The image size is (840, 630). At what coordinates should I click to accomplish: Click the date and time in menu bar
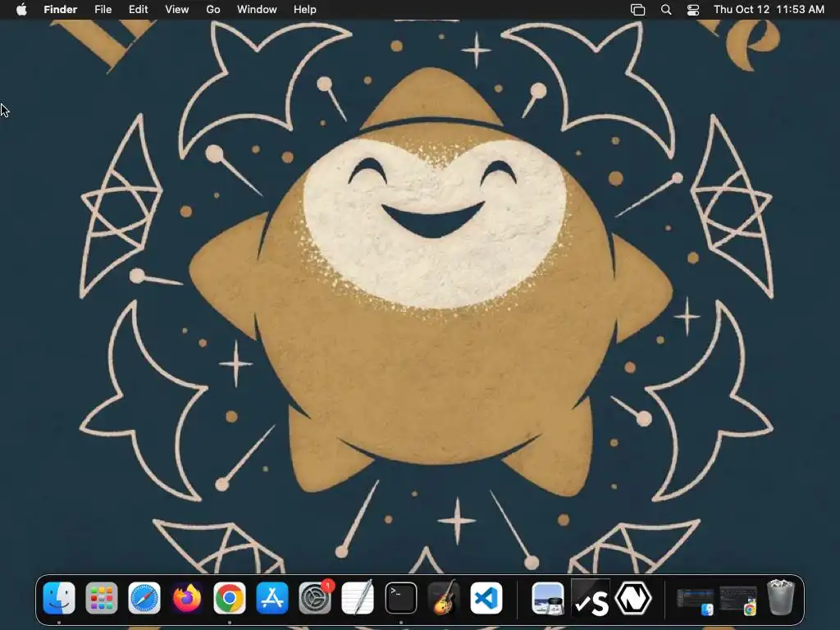click(769, 10)
